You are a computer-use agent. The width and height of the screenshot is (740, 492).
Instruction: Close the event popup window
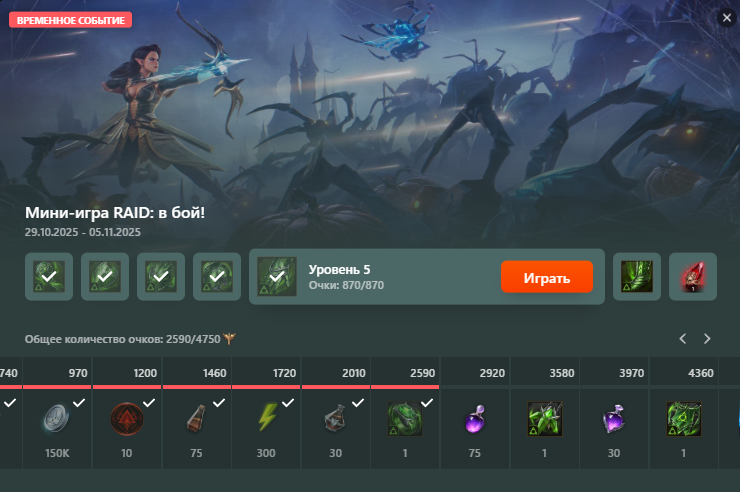(727, 18)
